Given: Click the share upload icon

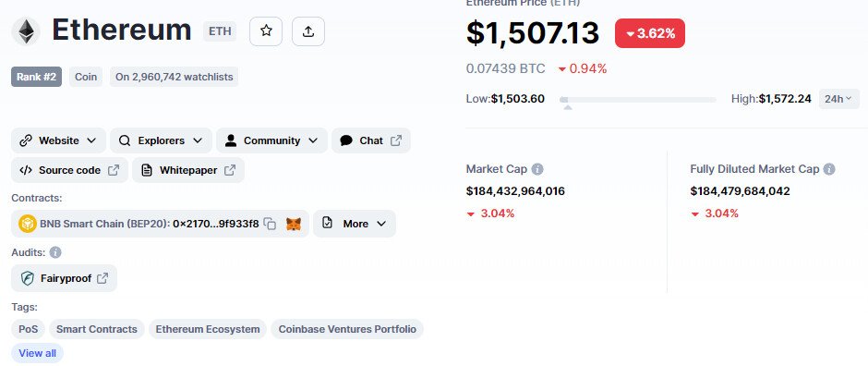Looking at the screenshot, I should click(x=308, y=31).
